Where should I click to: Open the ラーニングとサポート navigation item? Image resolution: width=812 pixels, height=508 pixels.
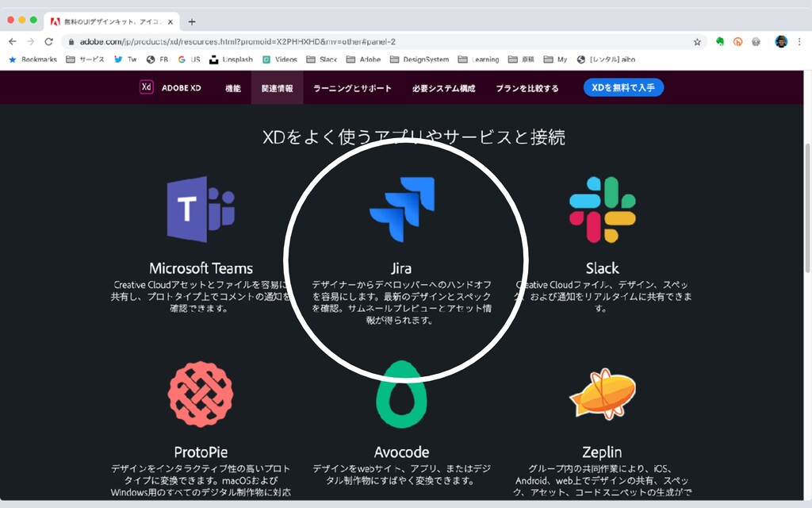click(352, 88)
